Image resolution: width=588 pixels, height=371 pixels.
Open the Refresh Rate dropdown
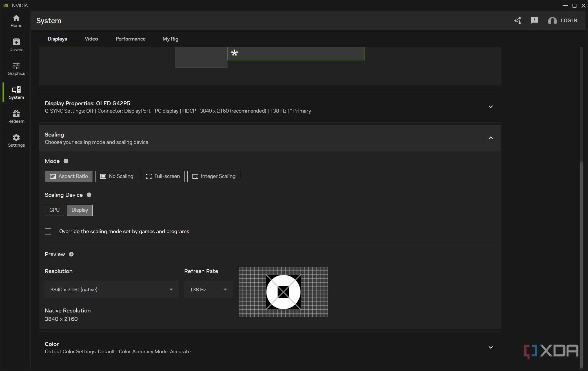[x=208, y=289]
